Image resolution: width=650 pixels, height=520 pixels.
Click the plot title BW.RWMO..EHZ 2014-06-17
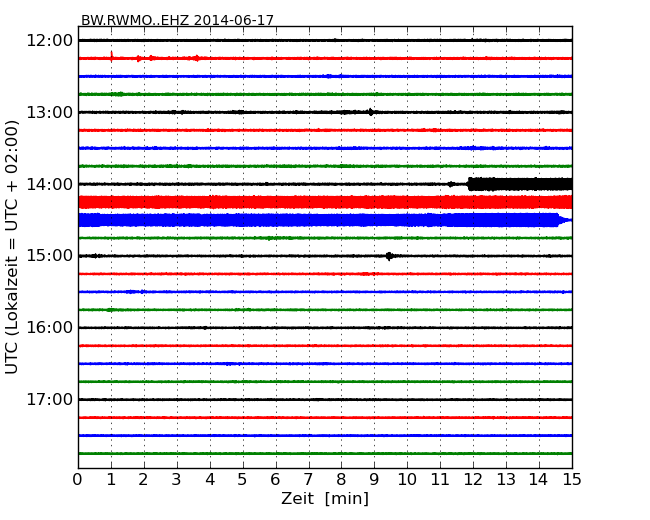177,20
